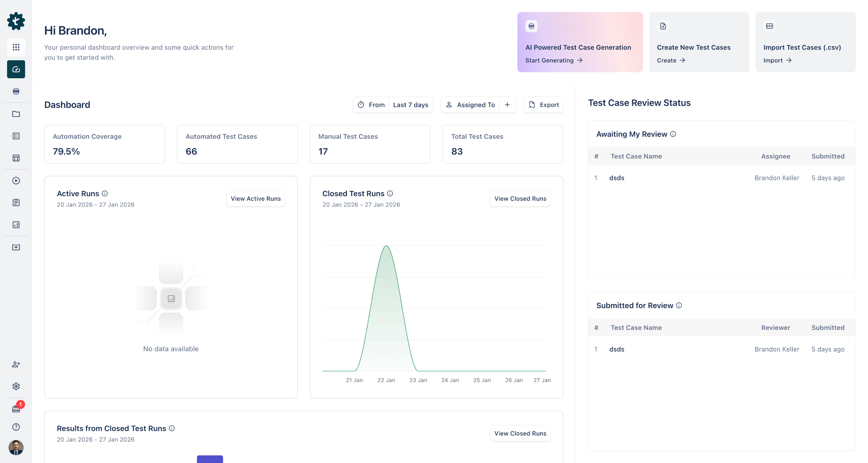The height and width of the screenshot is (463, 868).
Task: Click the help question mark icon
Action: (16, 427)
